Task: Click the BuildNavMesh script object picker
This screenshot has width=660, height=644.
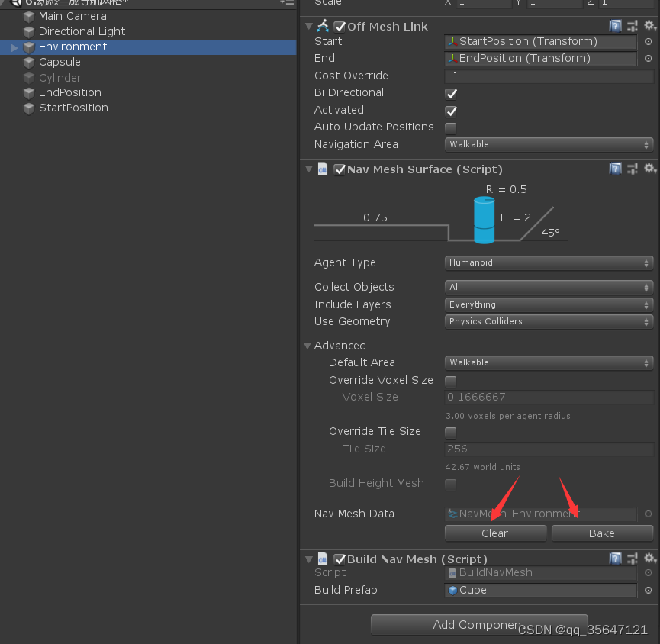Action: (649, 572)
